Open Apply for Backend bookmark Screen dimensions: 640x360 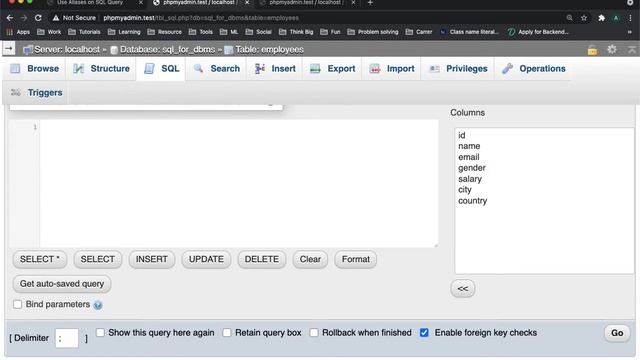(538, 32)
